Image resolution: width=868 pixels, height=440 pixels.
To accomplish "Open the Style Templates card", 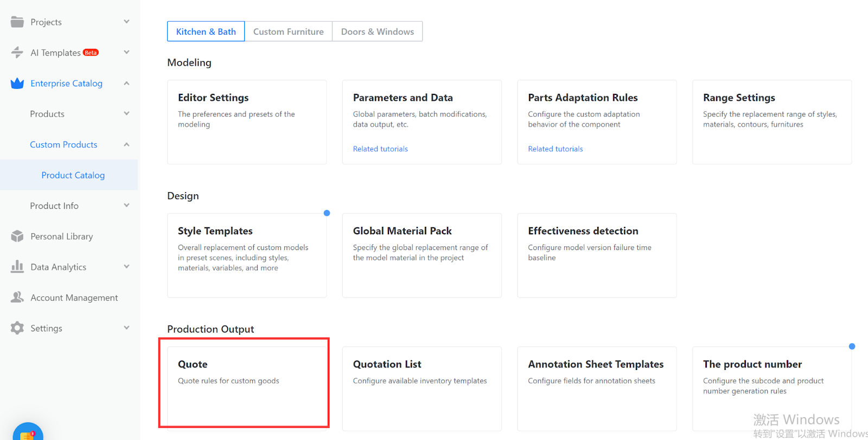I will click(x=246, y=255).
